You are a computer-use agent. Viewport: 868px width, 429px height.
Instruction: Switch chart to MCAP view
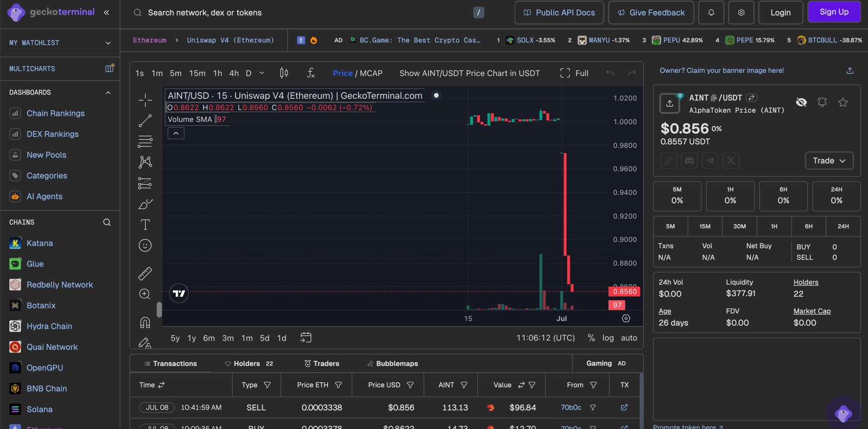tap(371, 73)
